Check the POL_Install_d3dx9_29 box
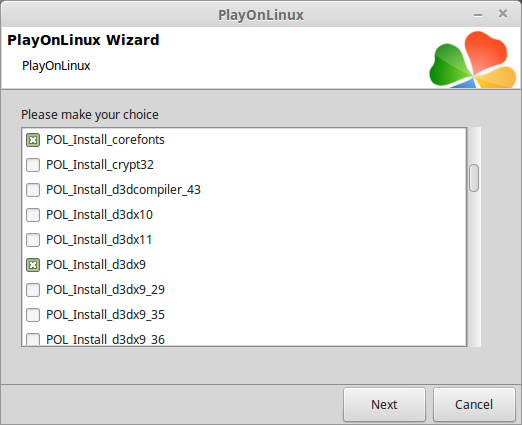The height and width of the screenshot is (425, 522). coord(33,290)
